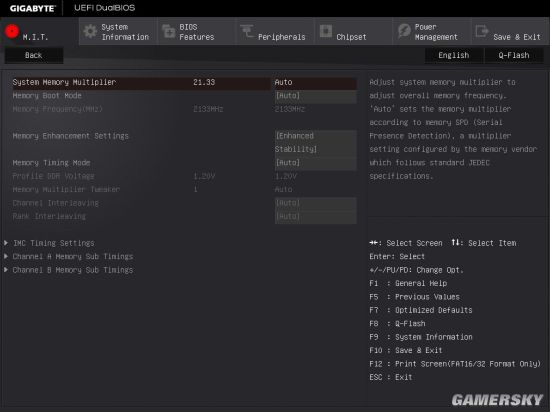This screenshot has height=412, width=550.
Task: Click the BIOS Features chip icon
Action: (x=169, y=32)
